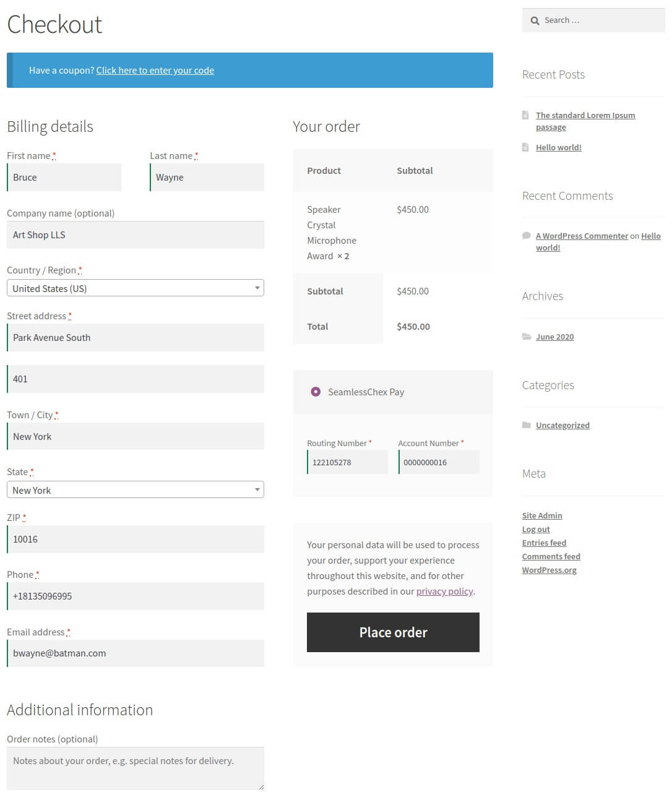Open the privacy policy link
Screen dimensions: 672x800
444,591
